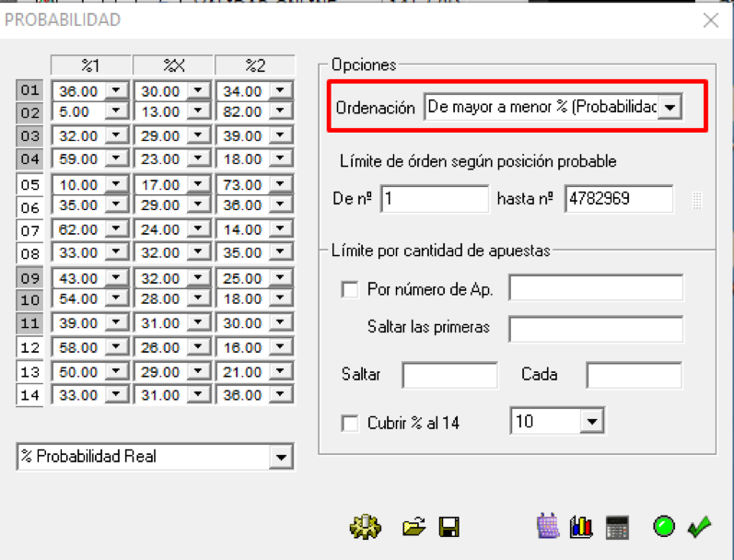Click the 'Por número de Ap.' input field
The image size is (734, 560).
(596, 288)
